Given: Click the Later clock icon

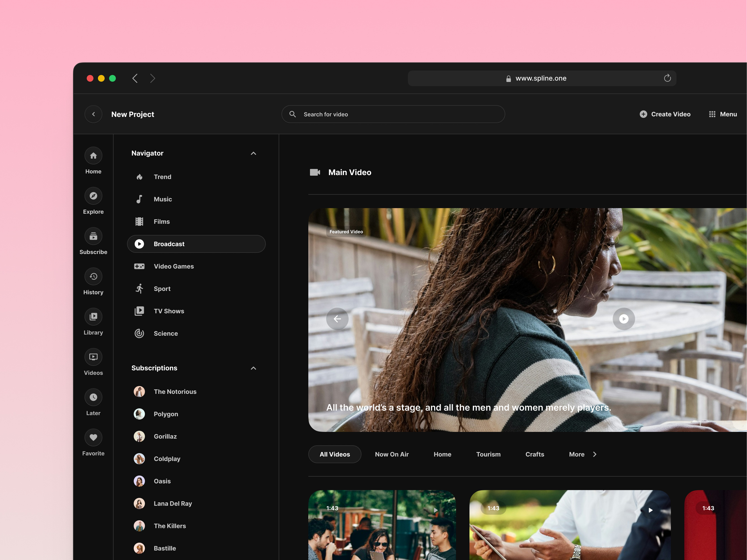Looking at the screenshot, I should (x=93, y=397).
